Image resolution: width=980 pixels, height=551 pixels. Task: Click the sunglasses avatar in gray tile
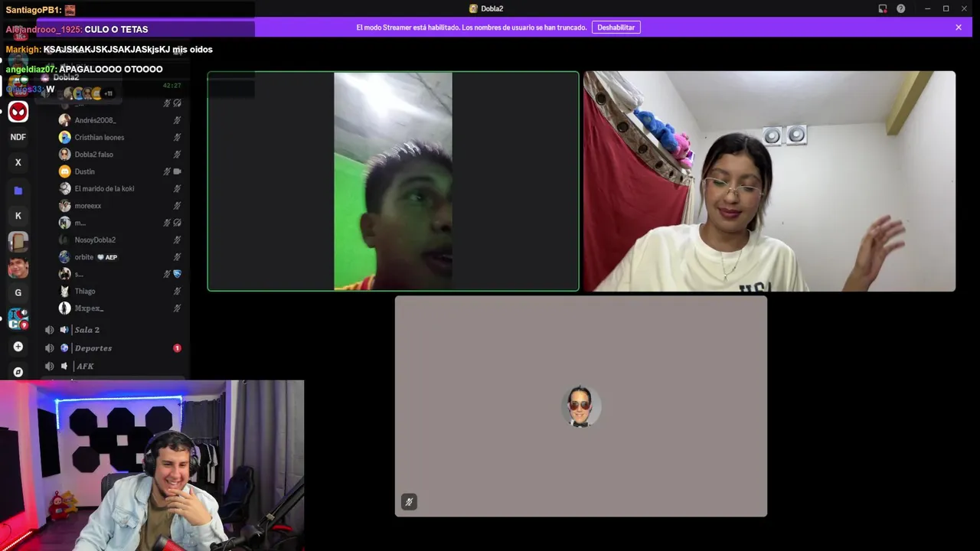[581, 406]
